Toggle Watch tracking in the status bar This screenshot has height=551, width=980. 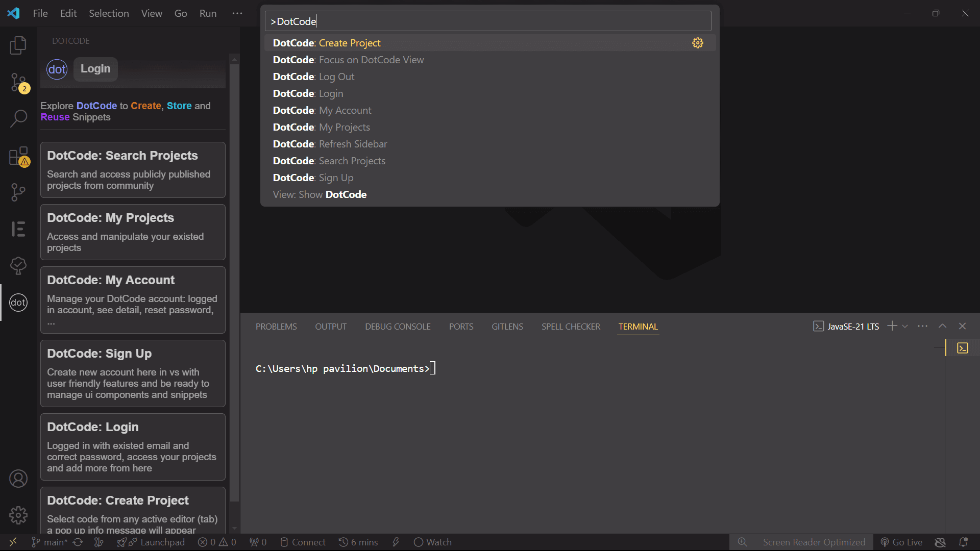pos(432,542)
